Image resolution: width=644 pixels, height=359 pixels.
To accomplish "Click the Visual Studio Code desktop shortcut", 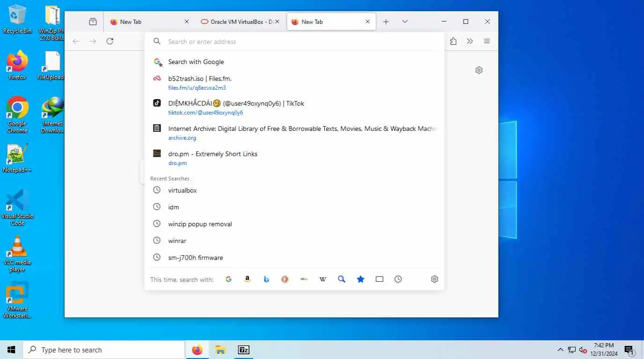I will coord(17,208).
